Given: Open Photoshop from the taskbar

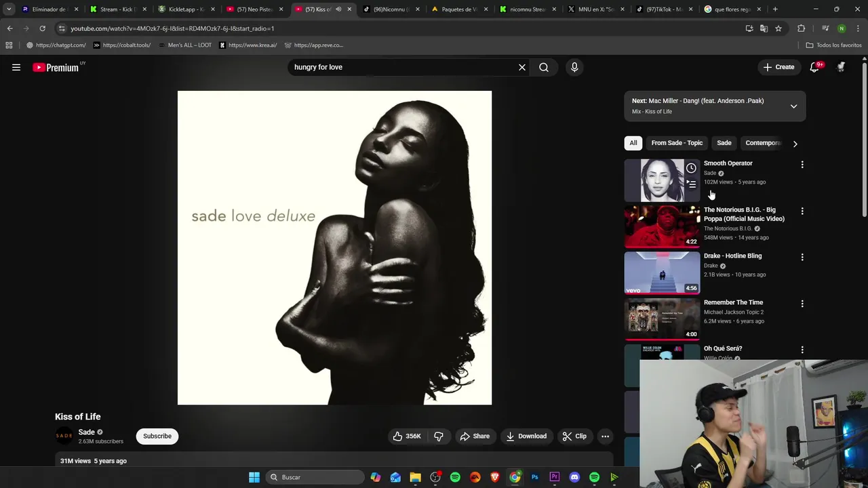Looking at the screenshot, I should click(x=535, y=477).
